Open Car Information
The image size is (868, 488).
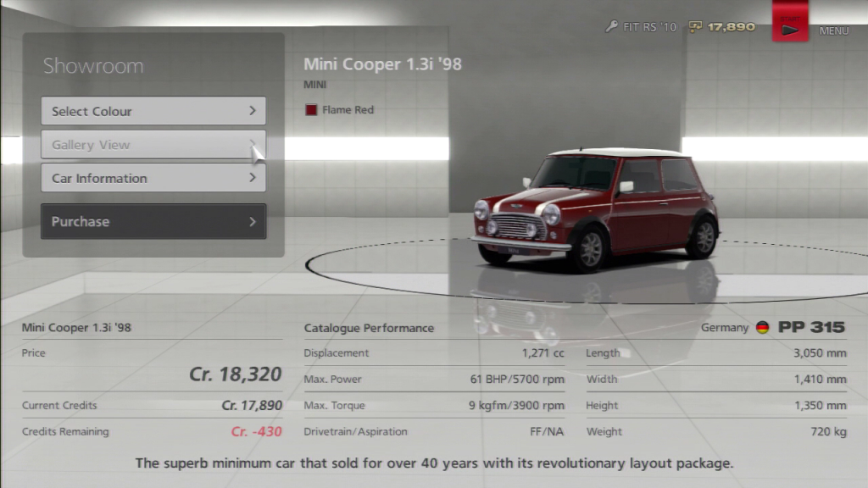click(153, 178)
